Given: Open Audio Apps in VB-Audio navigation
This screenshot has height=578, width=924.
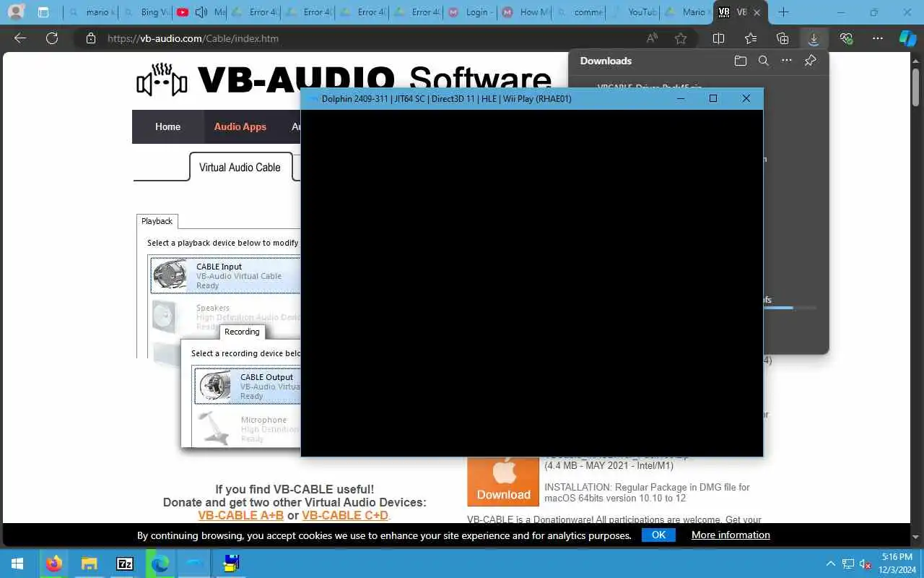Looking at the screenshot, I should point(240,126).
